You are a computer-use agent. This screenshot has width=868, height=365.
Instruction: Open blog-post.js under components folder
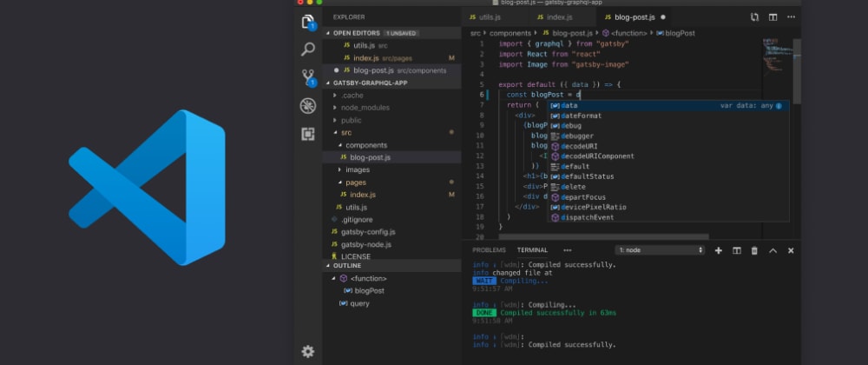[x=391, y=157]
